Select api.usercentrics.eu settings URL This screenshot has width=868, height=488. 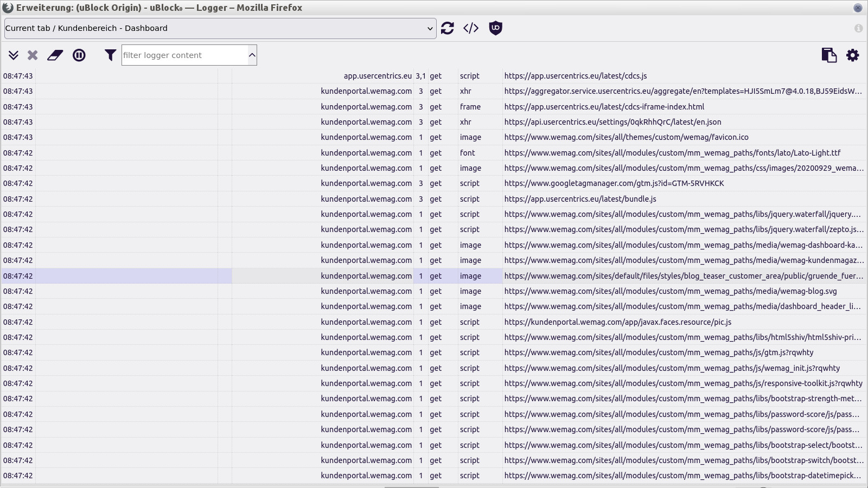[613, 122]
